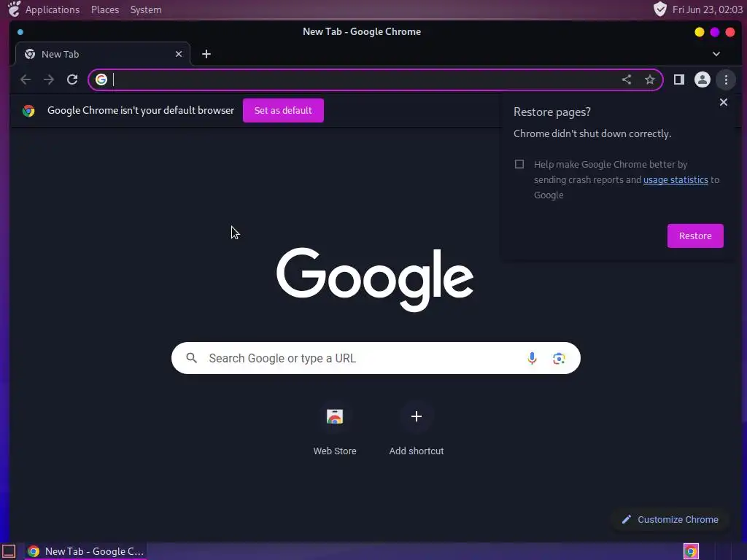The image size is (747, 560).
Task: Open the Places menu
Action: coord(105,9)
